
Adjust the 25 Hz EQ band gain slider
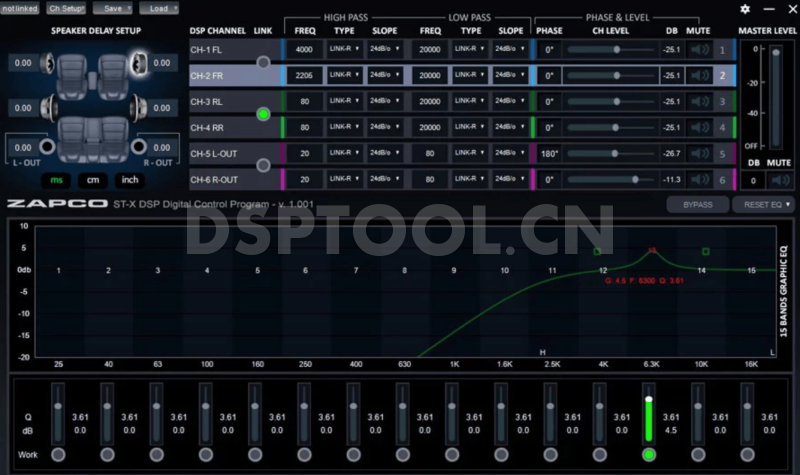58,414
